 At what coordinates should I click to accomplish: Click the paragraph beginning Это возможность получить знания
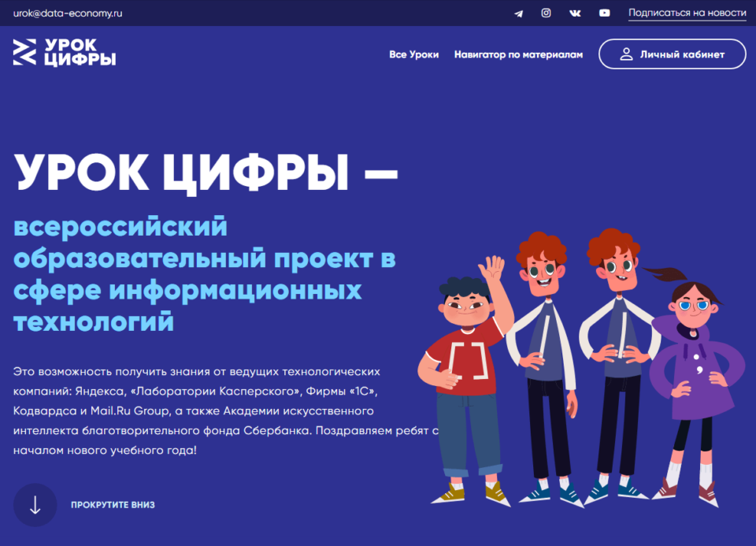[226, 411]
